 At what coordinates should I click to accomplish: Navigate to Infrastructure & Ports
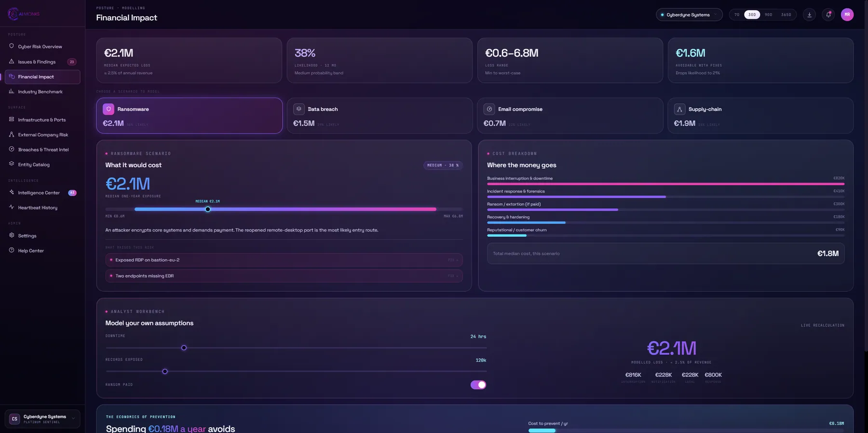coord(42,120)
